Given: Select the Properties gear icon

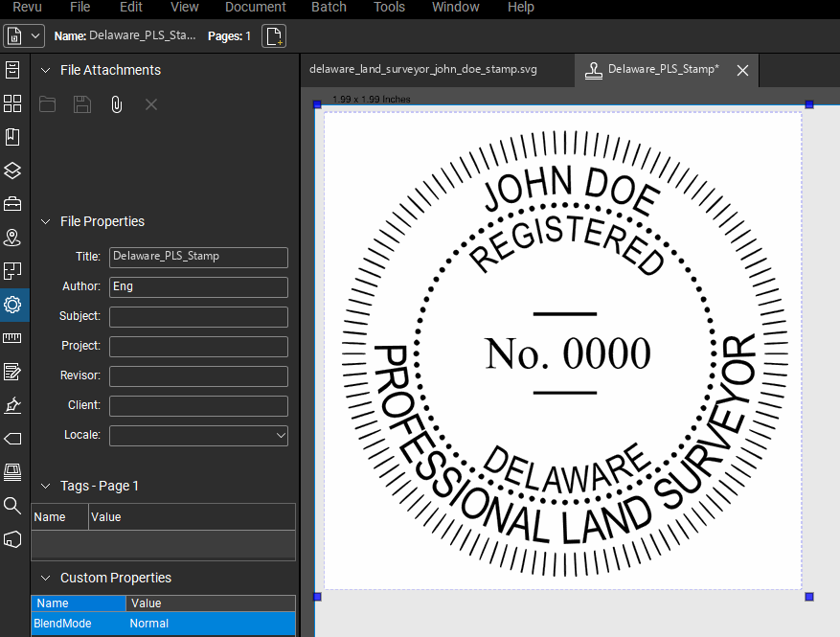Looking at the screenshot, I should pyautogui.click(x=12, y=305).
